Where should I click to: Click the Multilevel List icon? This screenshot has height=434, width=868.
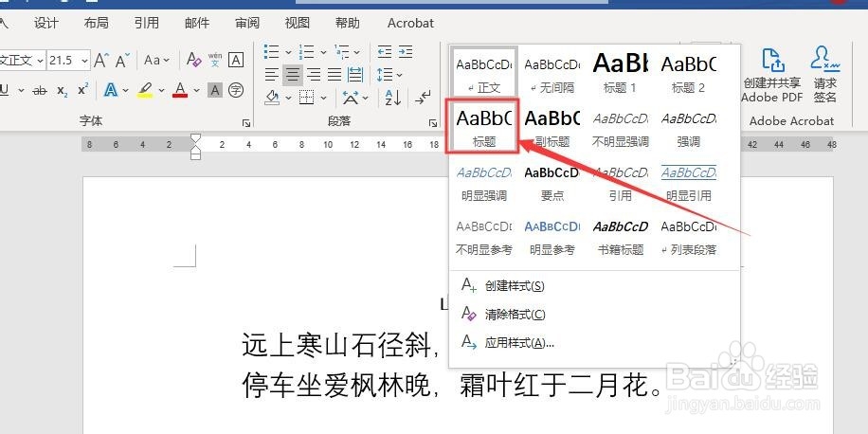click(x=341, y=52)
